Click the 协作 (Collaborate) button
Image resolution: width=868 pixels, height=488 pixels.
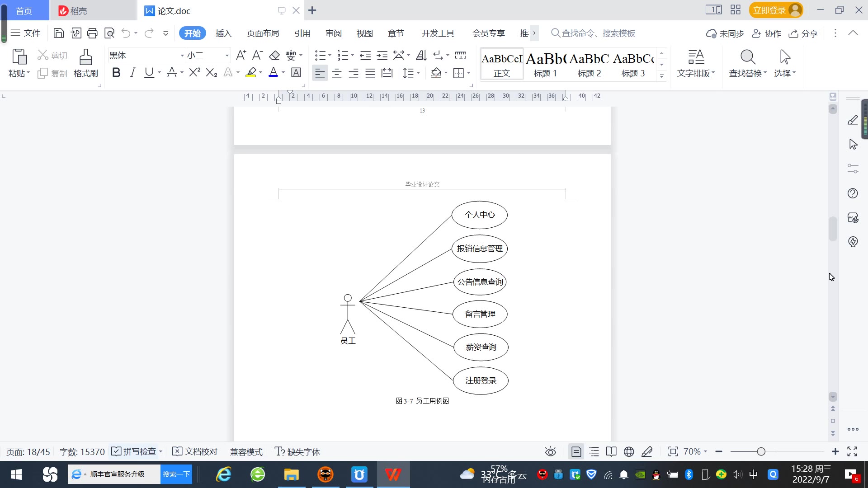tap(766, 33)
